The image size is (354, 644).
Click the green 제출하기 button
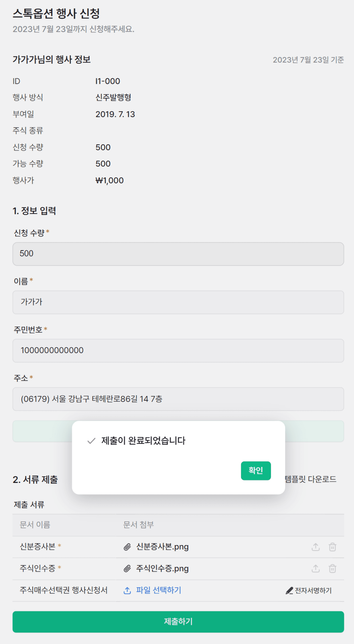[x=178, y=622]
